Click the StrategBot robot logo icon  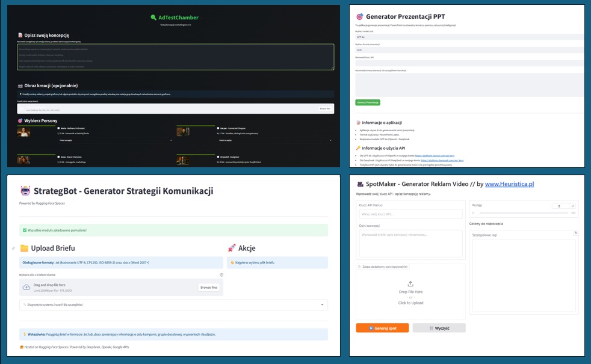(x=25, y=191)
